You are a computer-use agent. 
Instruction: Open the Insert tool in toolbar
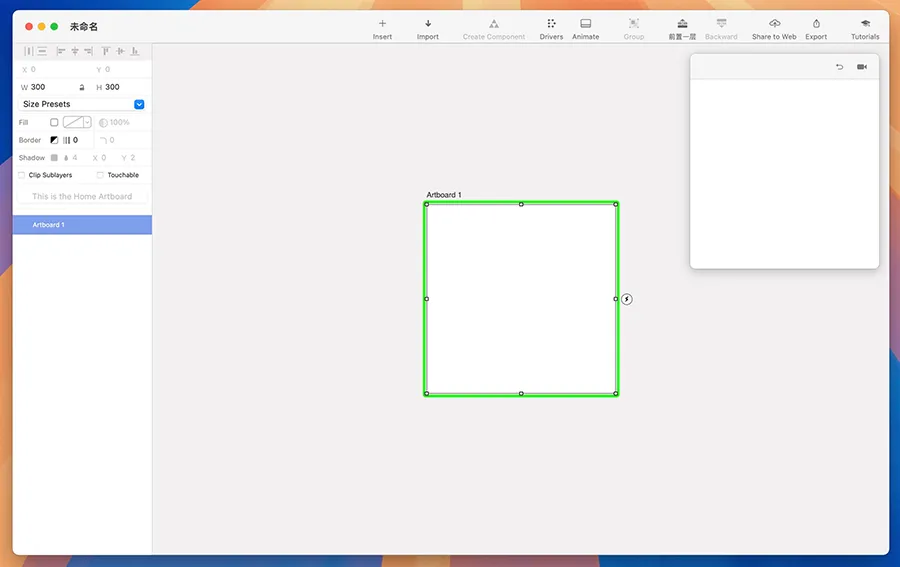tap(382, 24)
